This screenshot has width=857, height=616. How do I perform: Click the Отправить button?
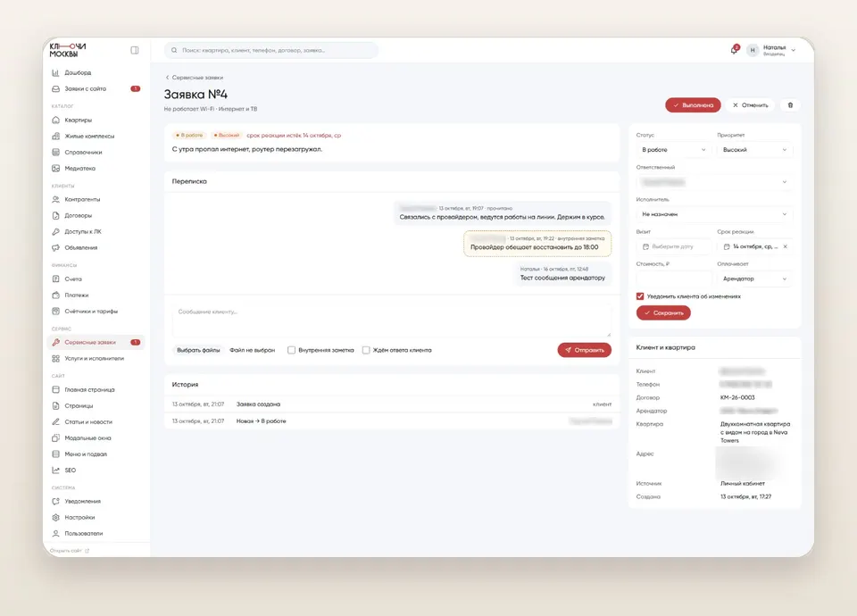[x=584, y=350]
